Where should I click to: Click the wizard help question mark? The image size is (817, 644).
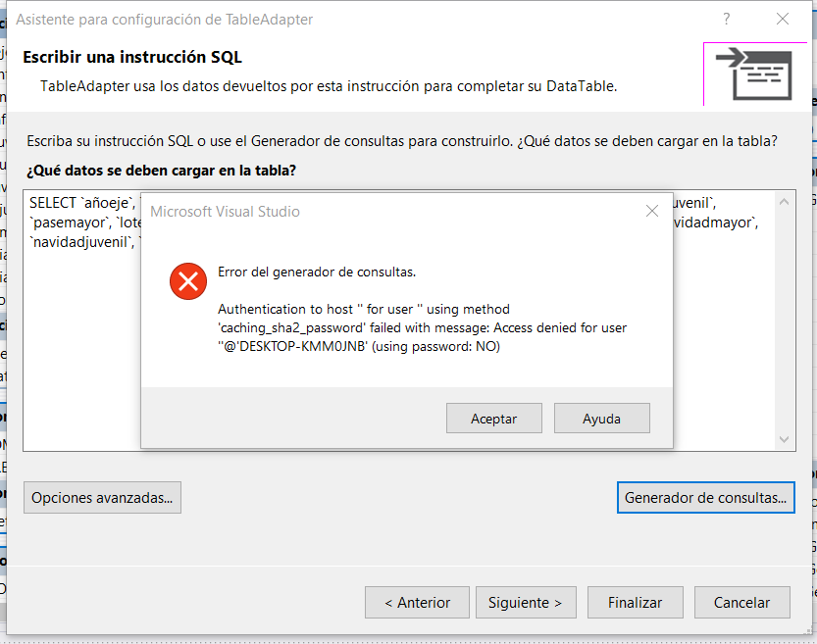click(x=727, y=20)
